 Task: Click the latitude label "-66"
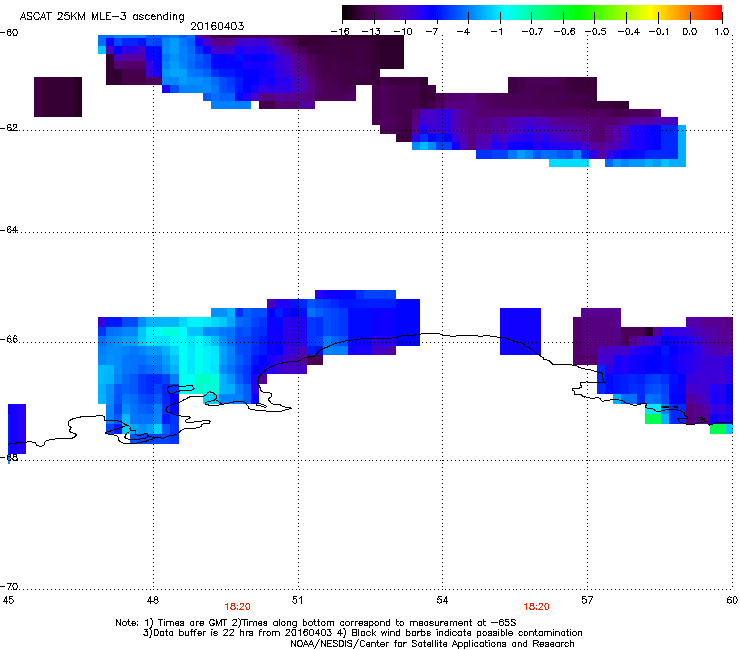9,339
